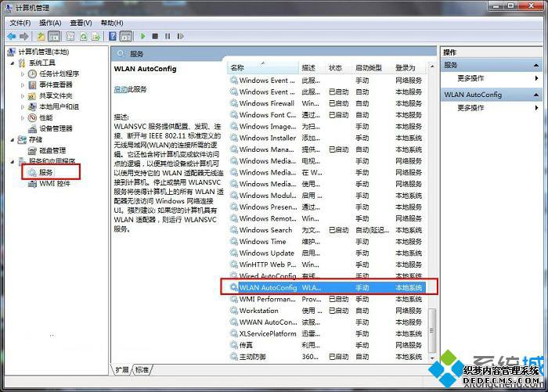Viewport: 548px width, 392px height.
Task: Click the services list vertical scrollbar thumb
Action: 432,330
